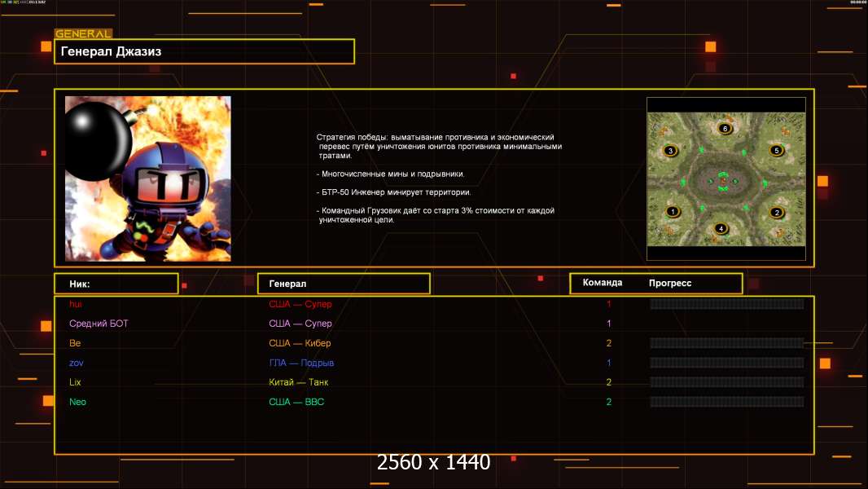Select start position 6 at the map top
Image resolution: width=868 pixels, height=489 pixels.
point(725,128)
